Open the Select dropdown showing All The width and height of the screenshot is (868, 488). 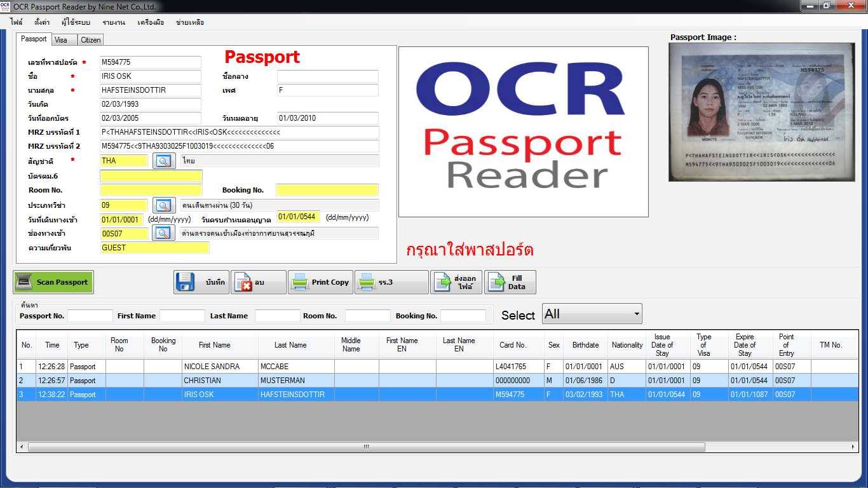click(592, 314)
